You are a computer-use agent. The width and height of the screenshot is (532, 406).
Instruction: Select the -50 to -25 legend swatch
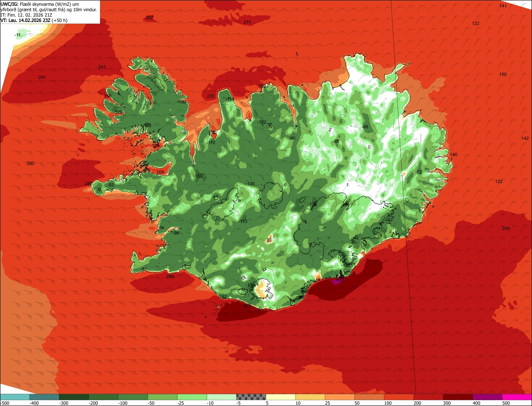[162, 397]
